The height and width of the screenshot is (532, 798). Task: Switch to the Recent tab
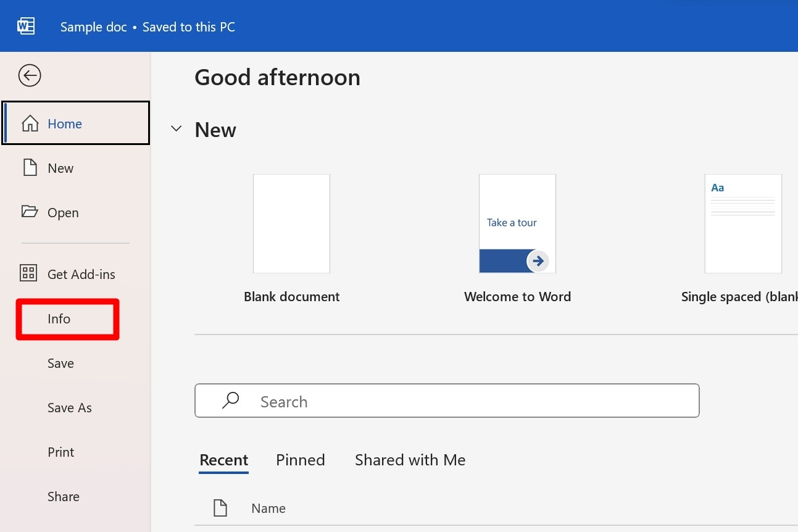[224, 460]
